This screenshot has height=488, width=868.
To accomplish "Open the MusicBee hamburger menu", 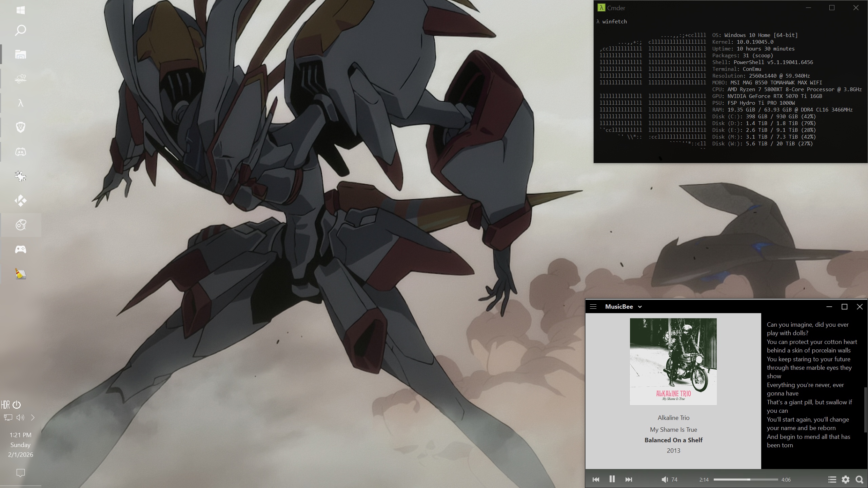I will 593,307.
